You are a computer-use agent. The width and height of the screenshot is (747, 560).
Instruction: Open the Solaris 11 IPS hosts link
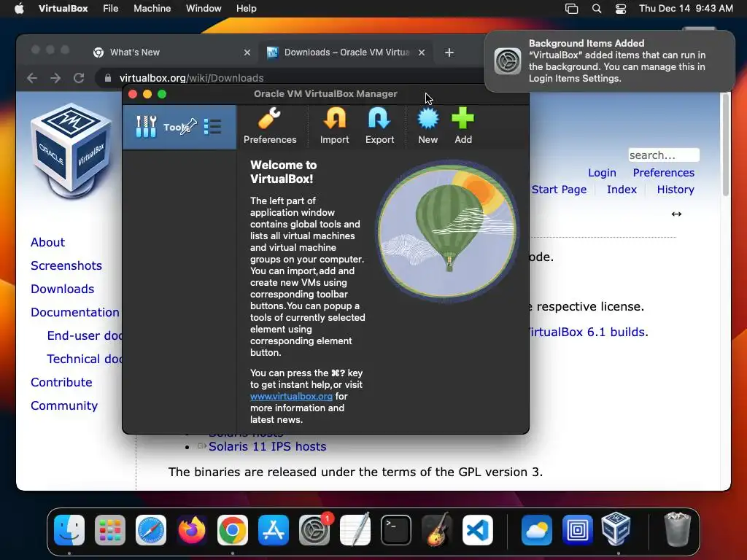(x=267, y=447)
